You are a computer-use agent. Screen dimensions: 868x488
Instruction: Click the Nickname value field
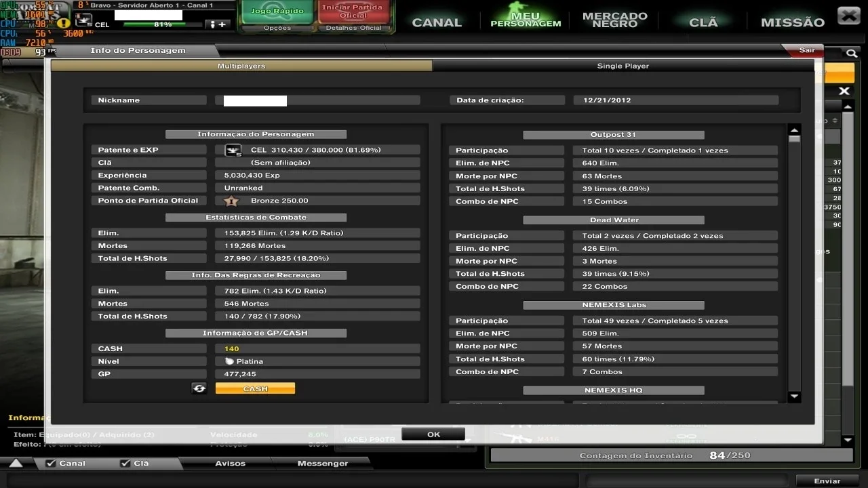tap(317, 100)
